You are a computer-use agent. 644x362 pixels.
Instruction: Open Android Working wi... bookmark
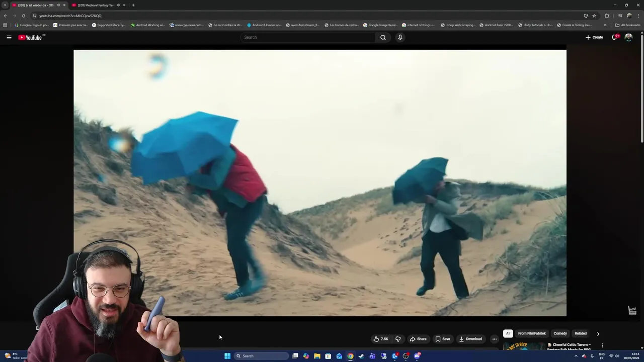point(148,25)
